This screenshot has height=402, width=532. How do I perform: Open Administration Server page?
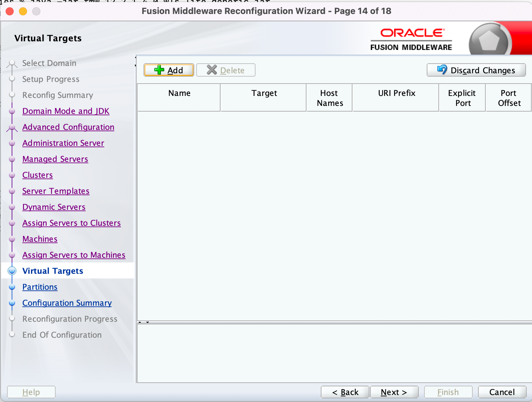point(63,143)
